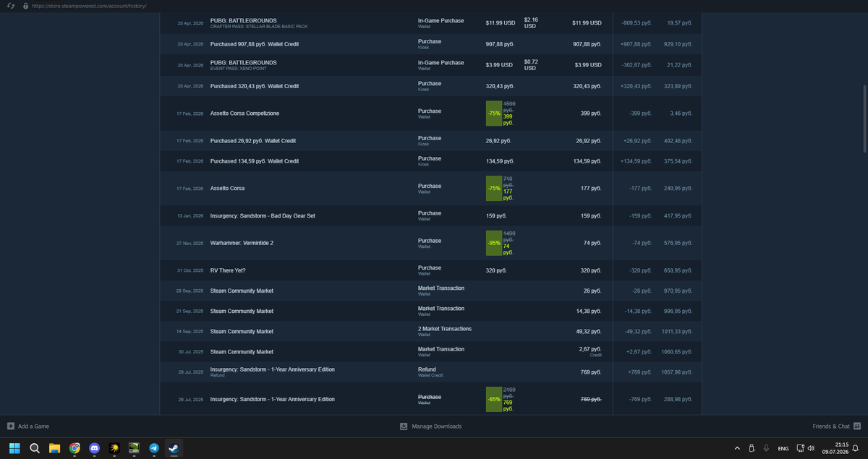The height and width of the screenshot is (459, 868).
Task: Click the 2,67 руб. Credit total
Action: pos(591,352)
